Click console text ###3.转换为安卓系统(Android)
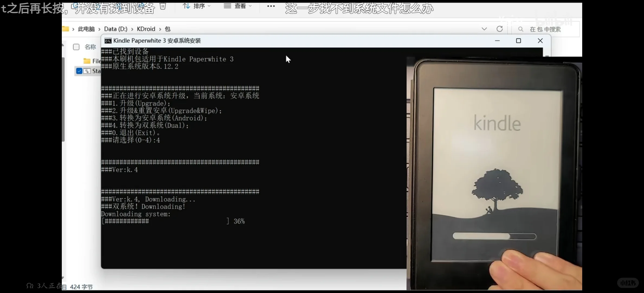This screenshot has height=293, width=644. tap(154, 118)
